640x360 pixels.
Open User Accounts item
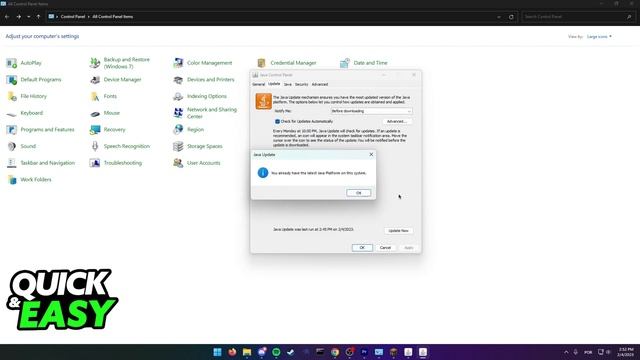point(197,163)
